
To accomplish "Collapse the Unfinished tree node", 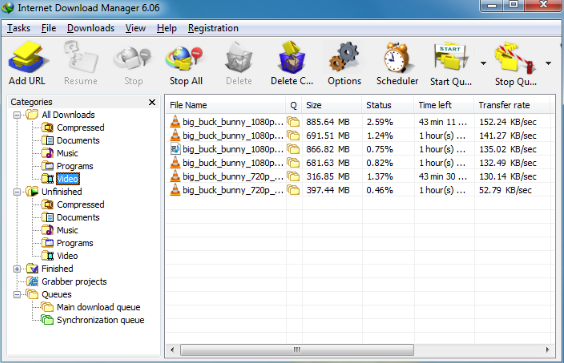I will point(17,192).
